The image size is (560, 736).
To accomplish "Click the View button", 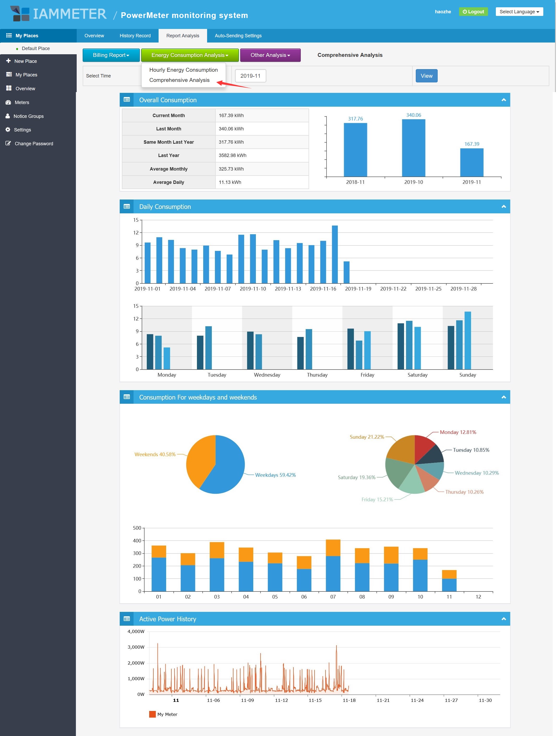I will 426,76.
